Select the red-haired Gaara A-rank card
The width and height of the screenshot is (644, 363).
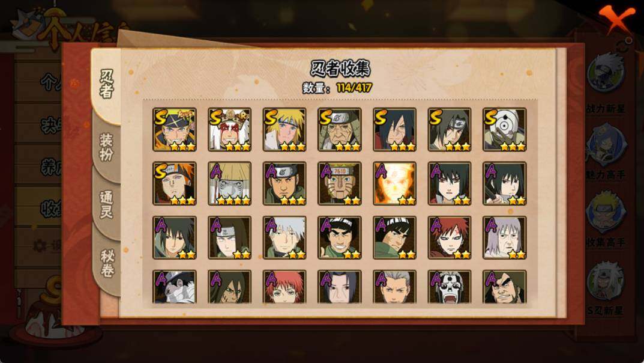(450, 237)
